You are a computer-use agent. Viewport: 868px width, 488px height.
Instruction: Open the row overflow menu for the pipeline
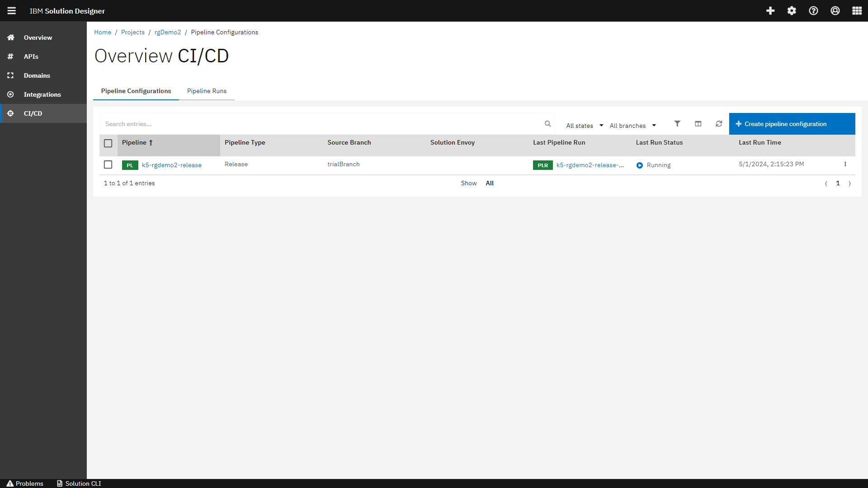[x=845, y=164]
